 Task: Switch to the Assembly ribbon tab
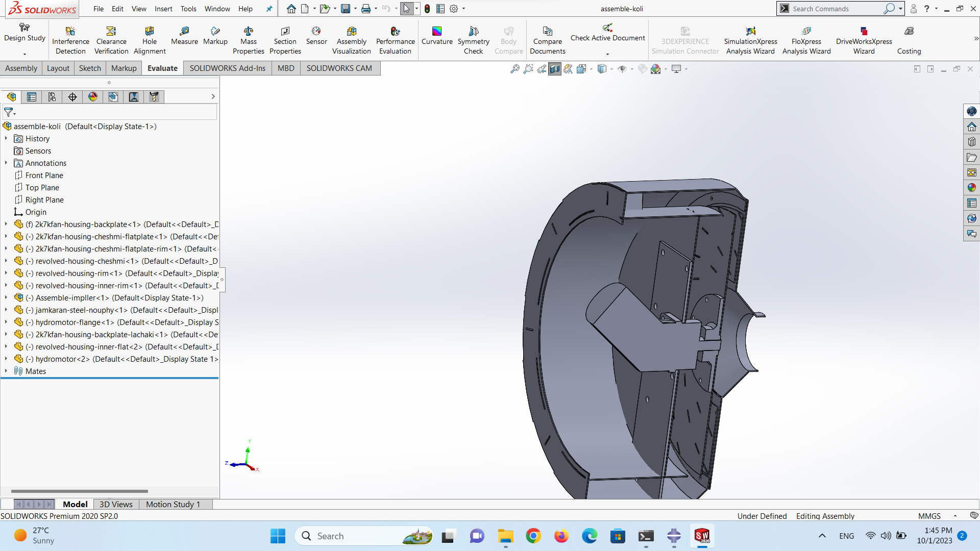pyautogui.click(x=21, y=68)
